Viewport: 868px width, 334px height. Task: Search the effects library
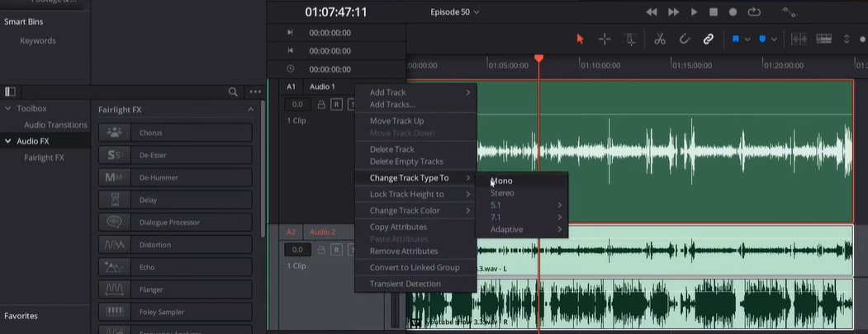coord(233,92)
